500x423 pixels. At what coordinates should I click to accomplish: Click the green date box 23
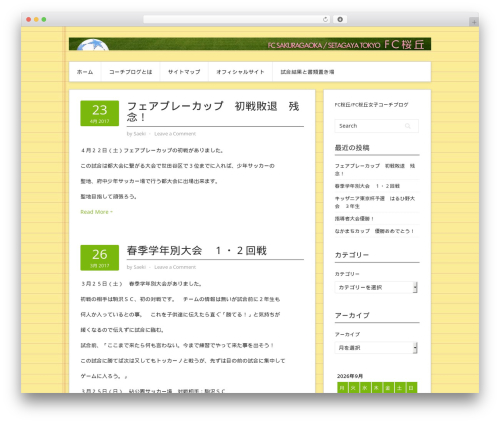[100, 113]
